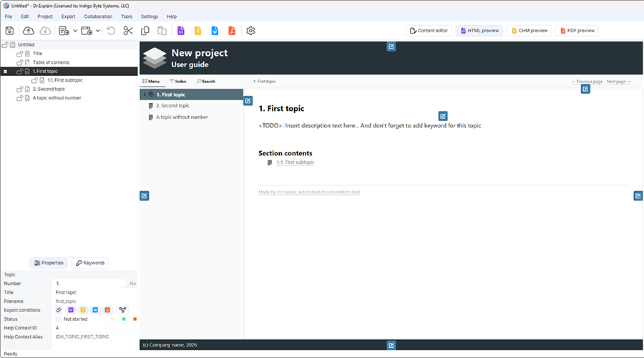Open dropdown arrow next to Add window object

98,31
